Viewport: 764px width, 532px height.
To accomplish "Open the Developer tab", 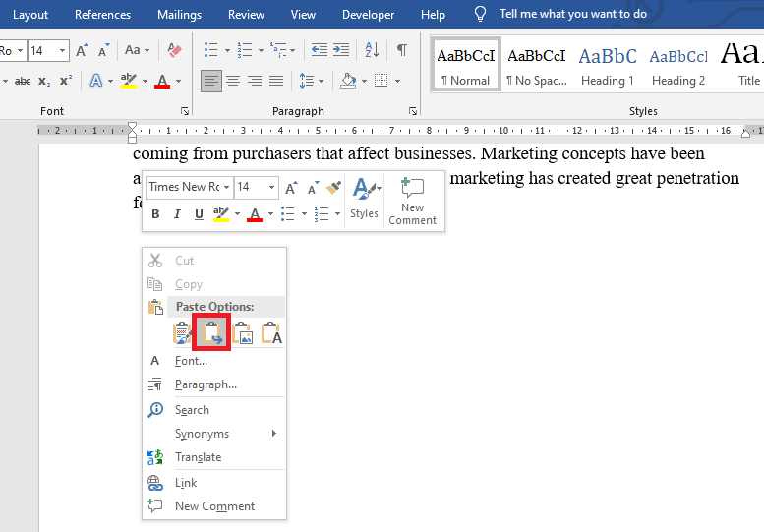I will click(369, 15).
